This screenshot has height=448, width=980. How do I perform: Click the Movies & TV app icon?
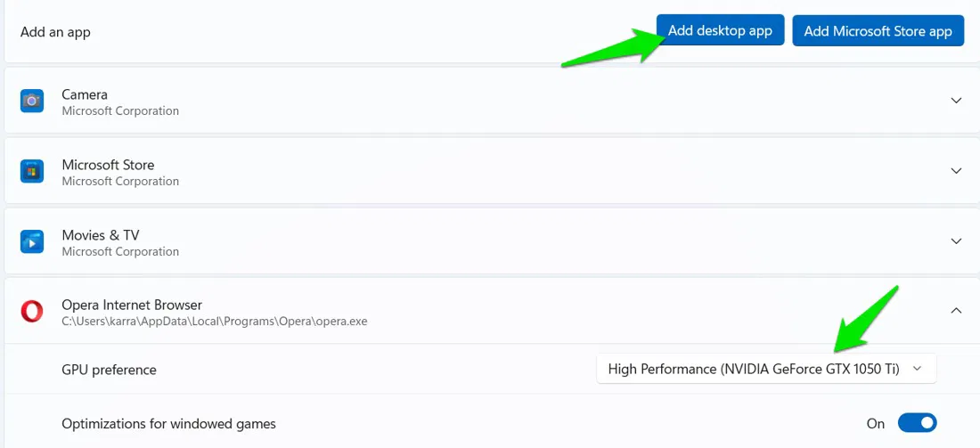(32, 241)
